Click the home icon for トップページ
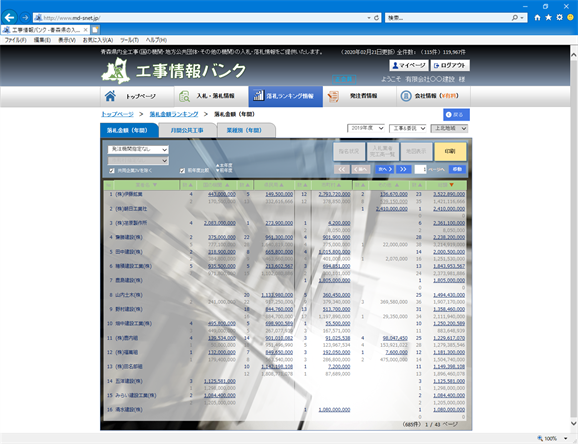The width and height of the screenshot is (578, 444). [110, 96]
